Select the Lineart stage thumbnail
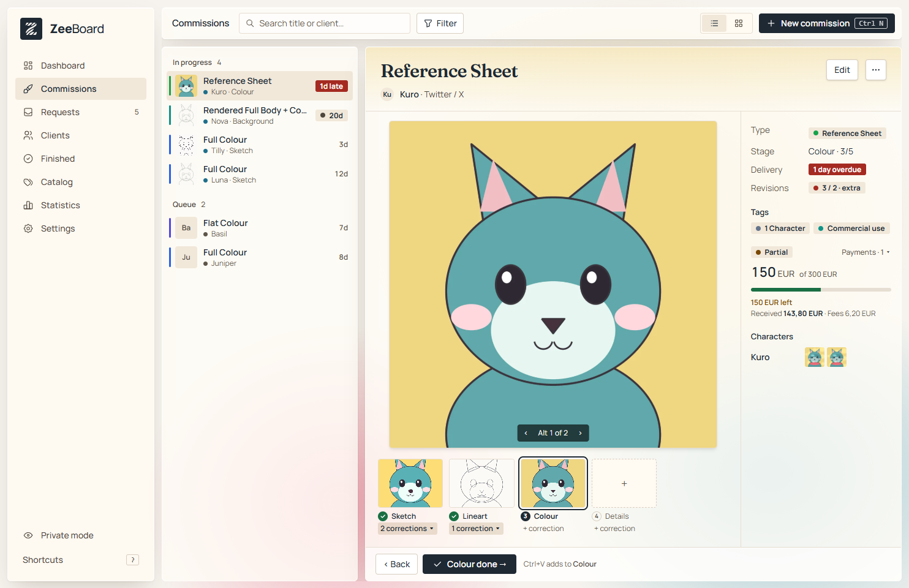Image resolution: width=909 pixels, height=588 pixels. (481, 483)
